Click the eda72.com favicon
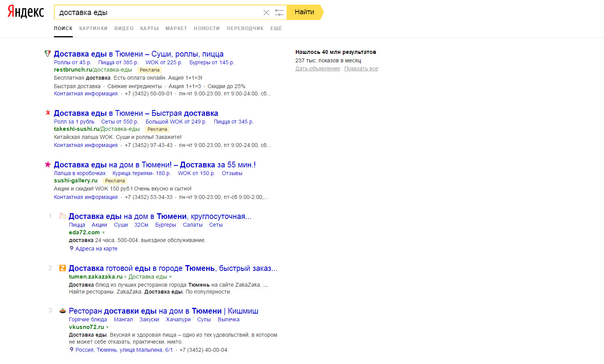Viewport: 604px width, 364px height. [62, 216]
